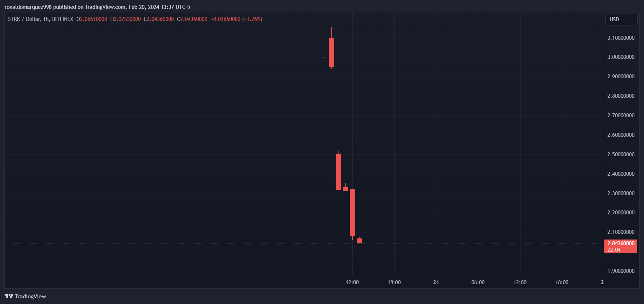This screenshot has height=304, width=644.
Task: Select the last small candle at 2.04
Action: click(x=359, y=241)
